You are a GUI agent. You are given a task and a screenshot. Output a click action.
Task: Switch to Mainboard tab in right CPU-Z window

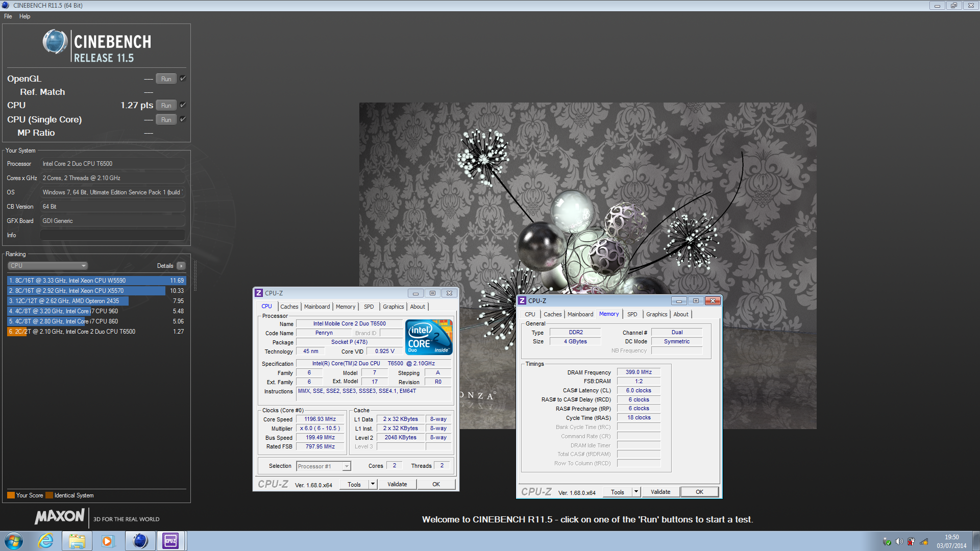tap(580, 314)
